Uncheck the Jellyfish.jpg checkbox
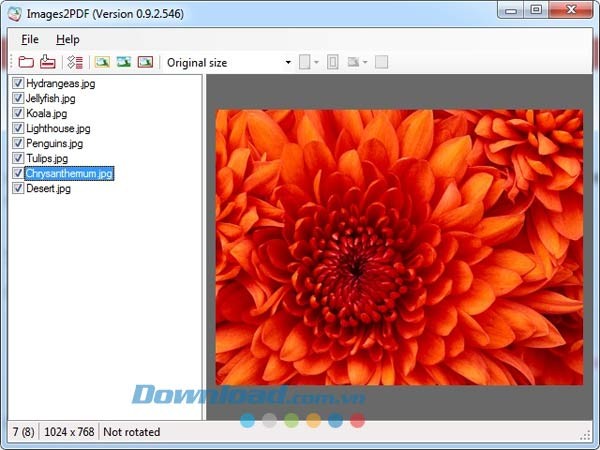The image size is (600, 450). point(18,98)
